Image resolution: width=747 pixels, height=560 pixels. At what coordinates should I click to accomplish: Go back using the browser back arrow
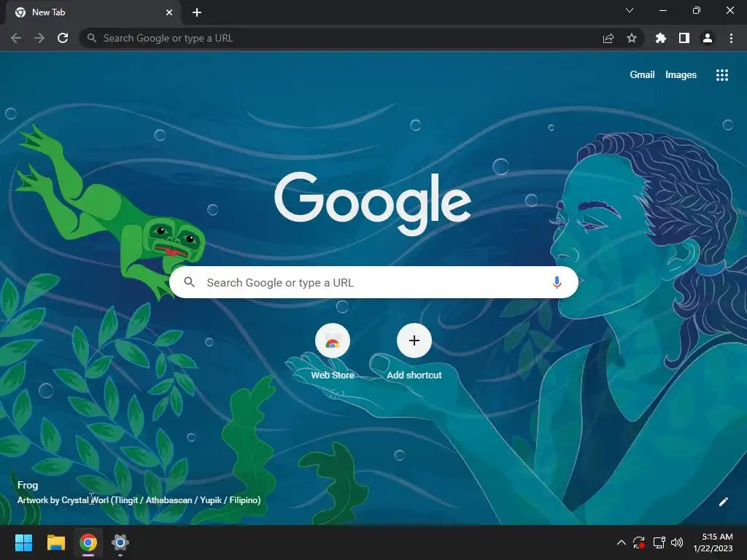(16, 38)
